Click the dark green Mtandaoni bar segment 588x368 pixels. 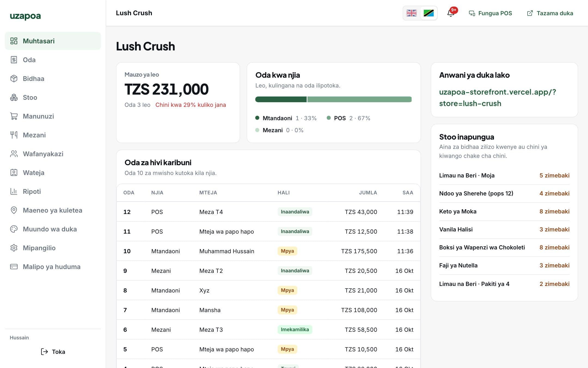(x=281, y=99)
